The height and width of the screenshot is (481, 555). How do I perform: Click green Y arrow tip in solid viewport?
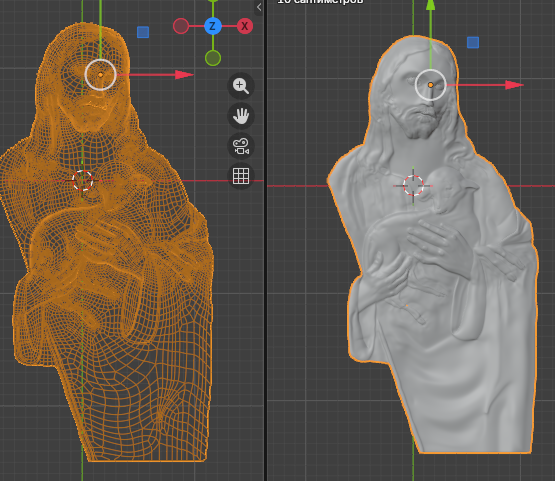tap(430, 4)
